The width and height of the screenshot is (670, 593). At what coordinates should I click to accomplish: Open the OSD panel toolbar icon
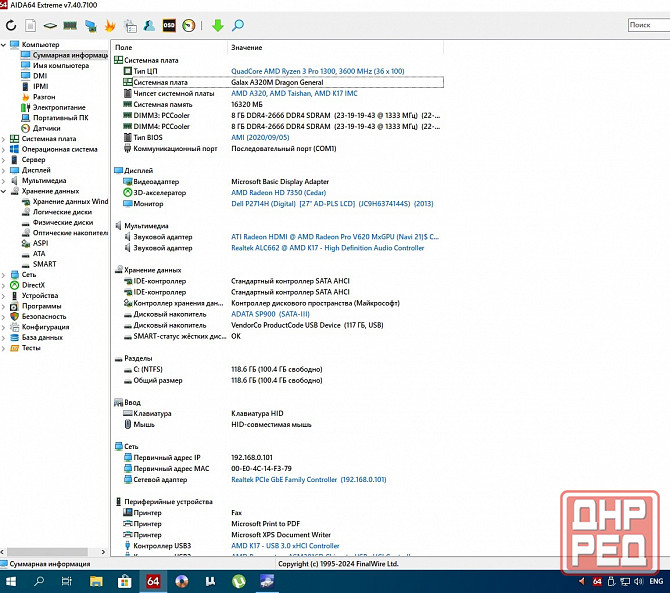(x=169, y=26)
